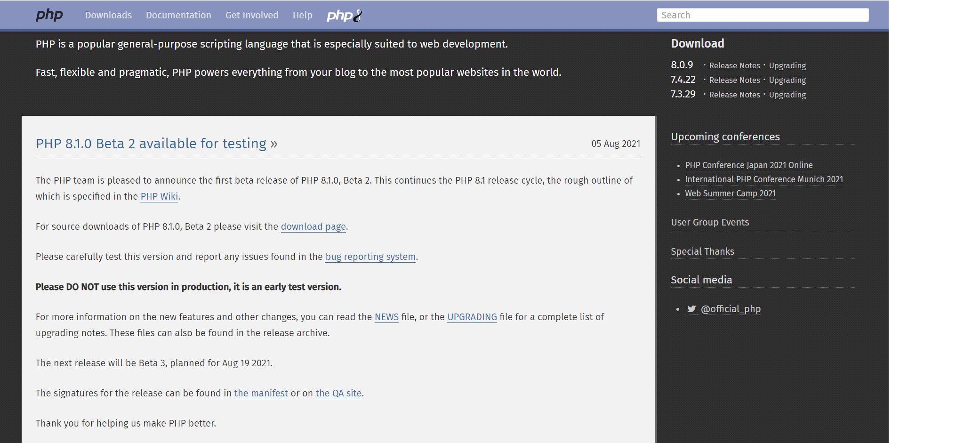
Task: Open Web Summer Camp 2021 link
Action: point(731,193)
